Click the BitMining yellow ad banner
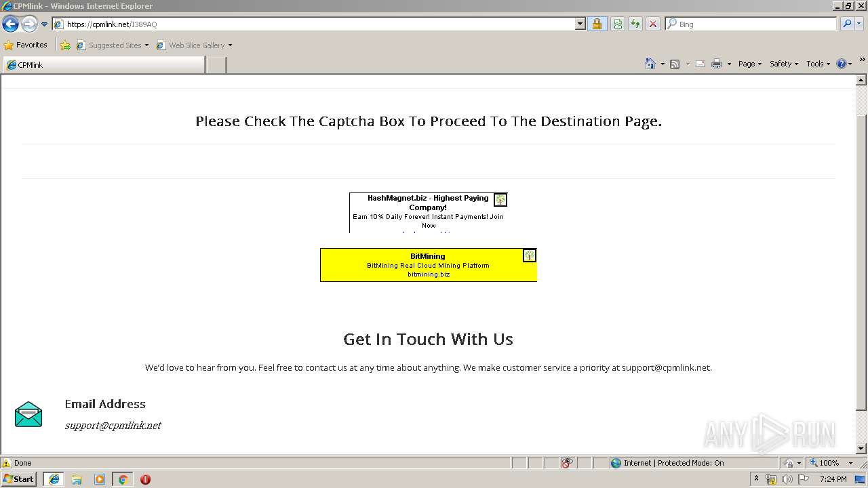This screenshot has width=868, height=488. click(x=428, y=265)
